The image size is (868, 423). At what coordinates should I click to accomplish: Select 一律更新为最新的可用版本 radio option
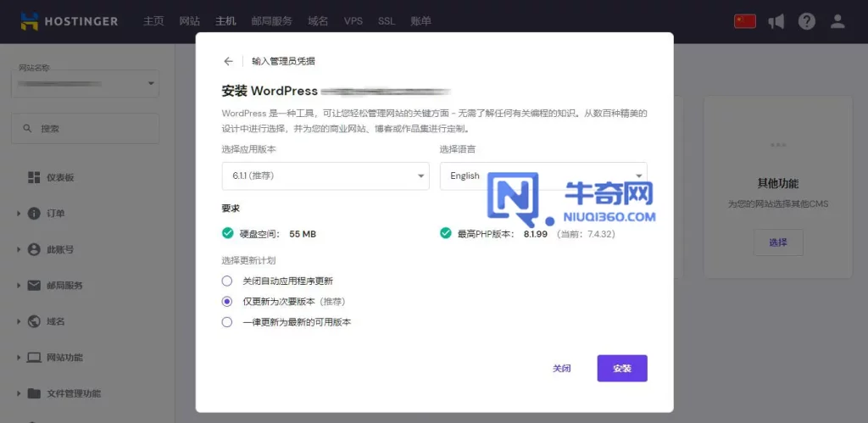click(227, 321)
